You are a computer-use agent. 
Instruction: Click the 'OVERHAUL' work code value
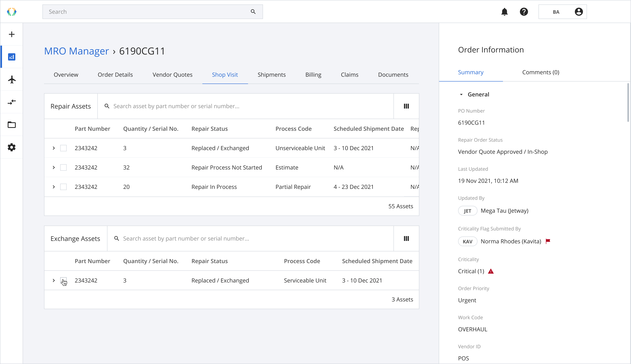[x=473, y=329]
